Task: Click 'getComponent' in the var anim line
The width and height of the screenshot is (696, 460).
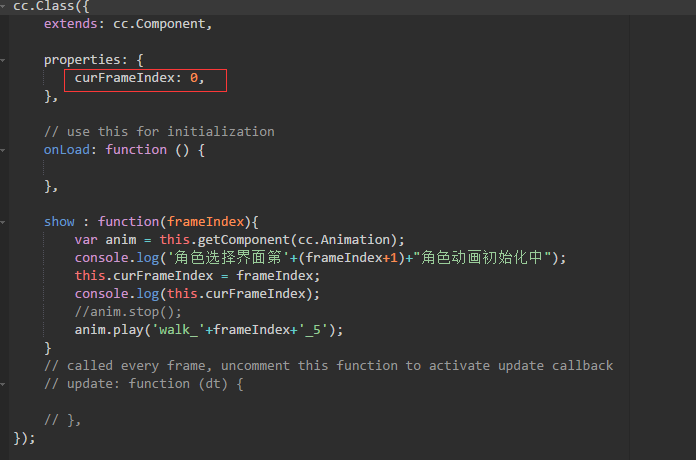Action: click(244, 240)
